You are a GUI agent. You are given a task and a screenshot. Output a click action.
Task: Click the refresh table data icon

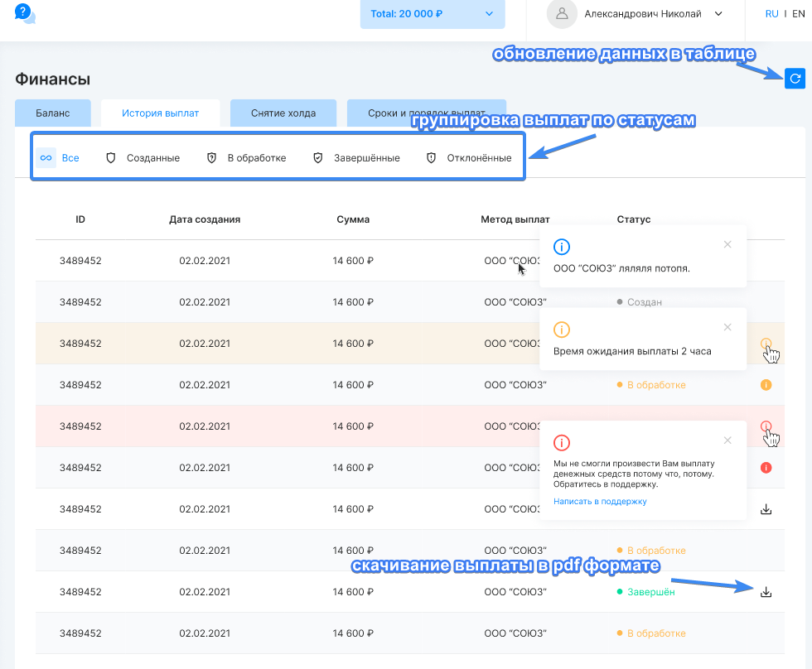795,79
